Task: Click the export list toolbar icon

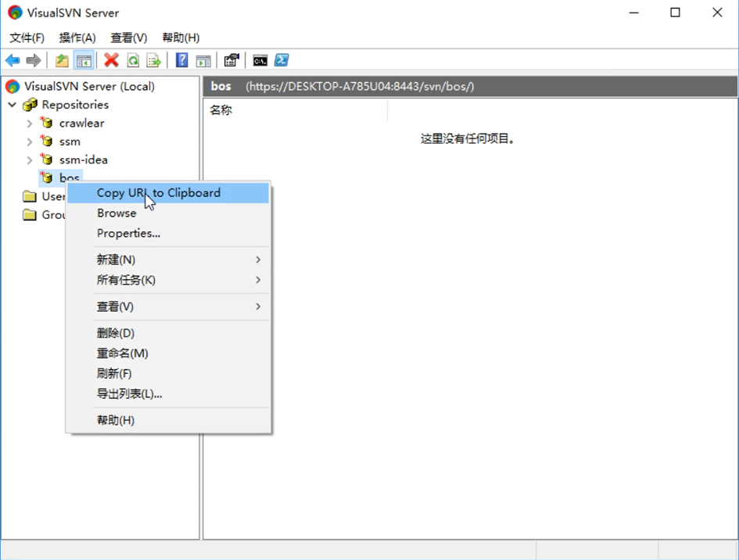Action: tap(153, 60)
